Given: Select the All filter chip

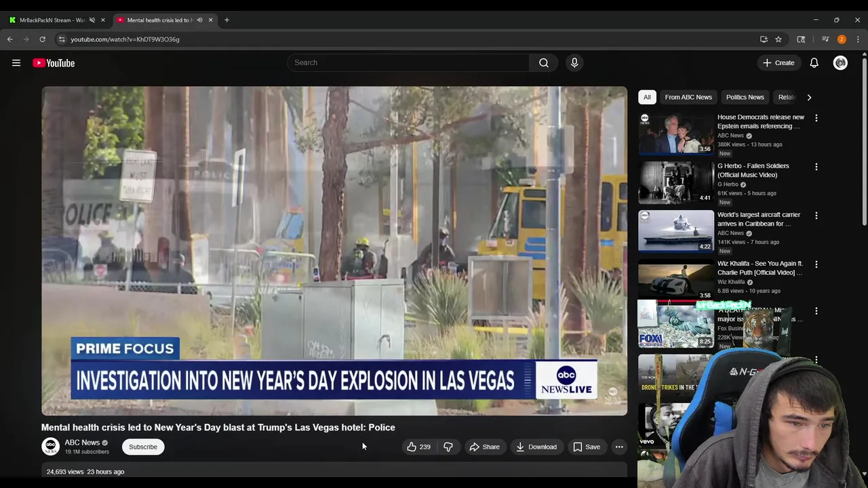Looking at the screenshot, I should coord(647,97).
